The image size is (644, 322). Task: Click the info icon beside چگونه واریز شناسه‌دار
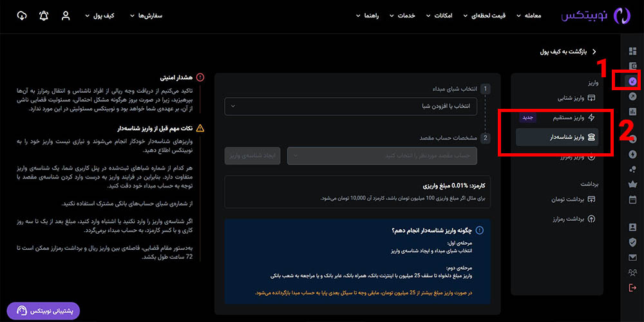[479, 231]
